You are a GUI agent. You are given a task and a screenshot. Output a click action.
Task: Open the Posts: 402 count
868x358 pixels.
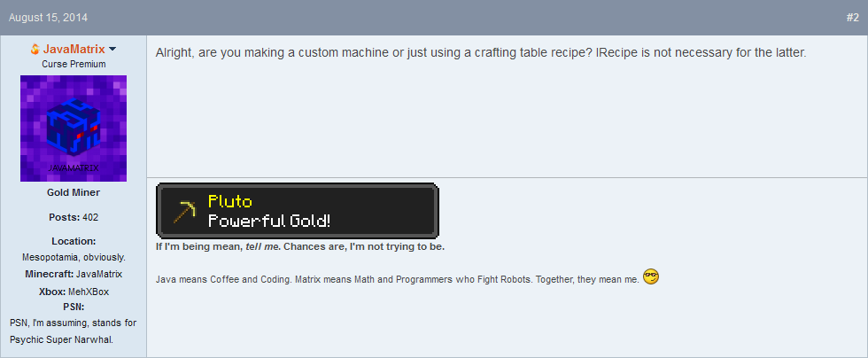74,217
